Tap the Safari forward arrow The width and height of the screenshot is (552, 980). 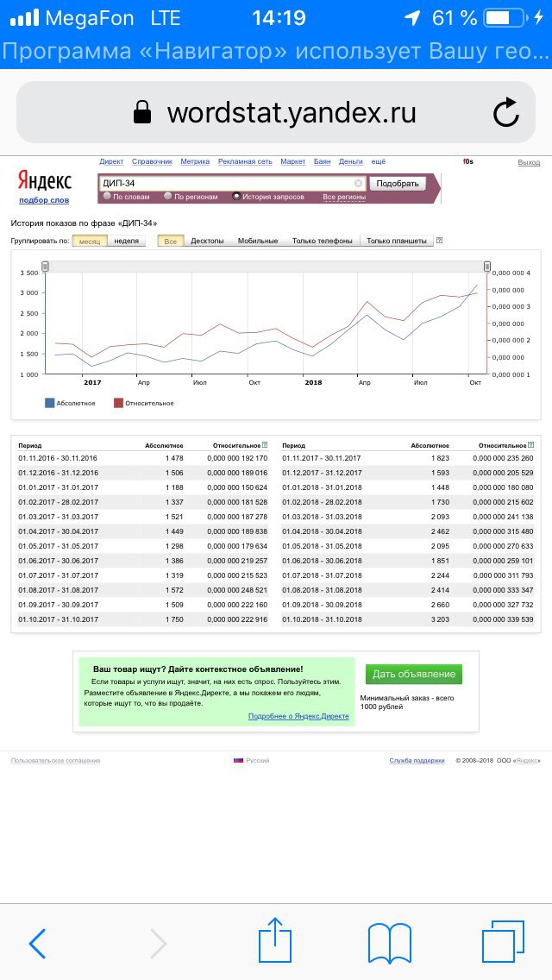[158, 943]
